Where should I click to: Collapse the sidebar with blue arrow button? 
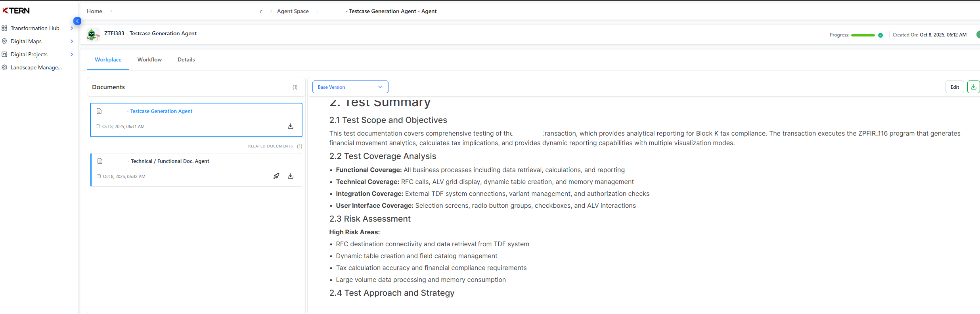[x=77, y=21]
